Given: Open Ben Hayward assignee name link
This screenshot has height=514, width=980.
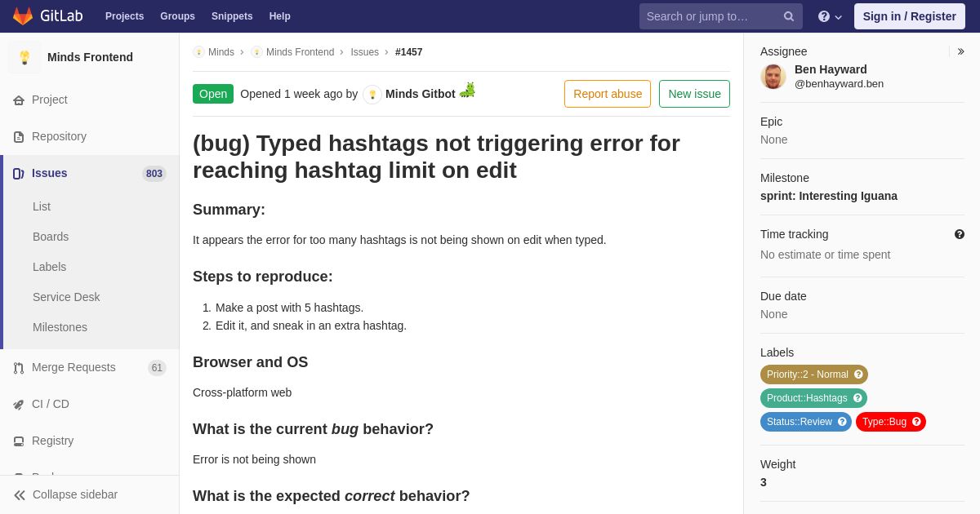Looking at the screenshot, I should (831, 69).
